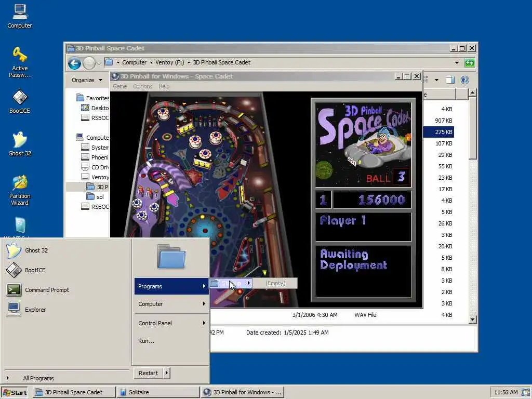Click the Forward arrow in Explorer window
Image resolution: width=532 pixels, height=399 pixels.
89,63
